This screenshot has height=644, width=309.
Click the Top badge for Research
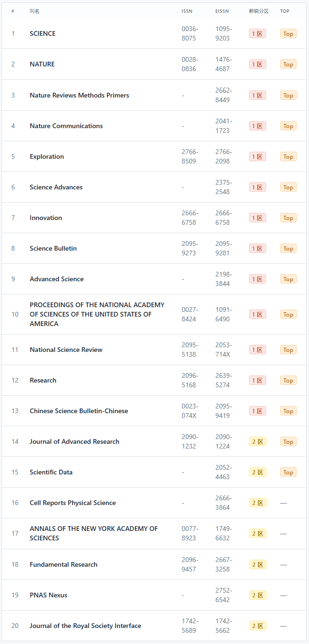pyautogui.click(x=288, y=380)
